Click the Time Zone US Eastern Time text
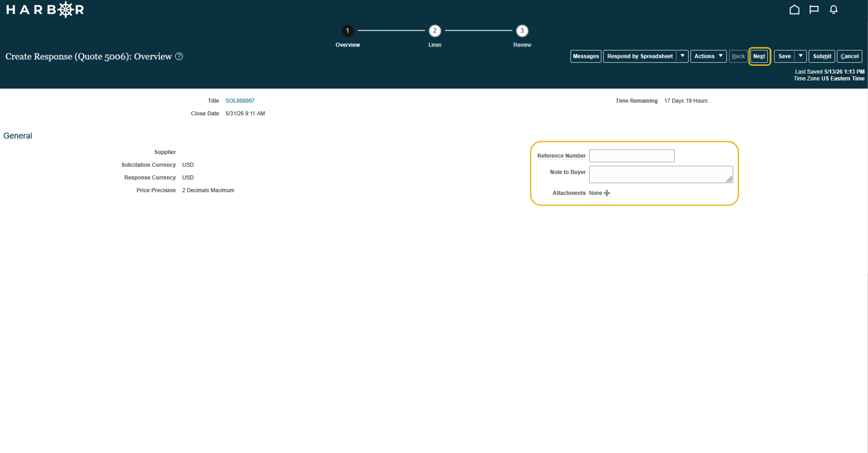The height and width of the screenshot is (453, 868). pos(829,78)
